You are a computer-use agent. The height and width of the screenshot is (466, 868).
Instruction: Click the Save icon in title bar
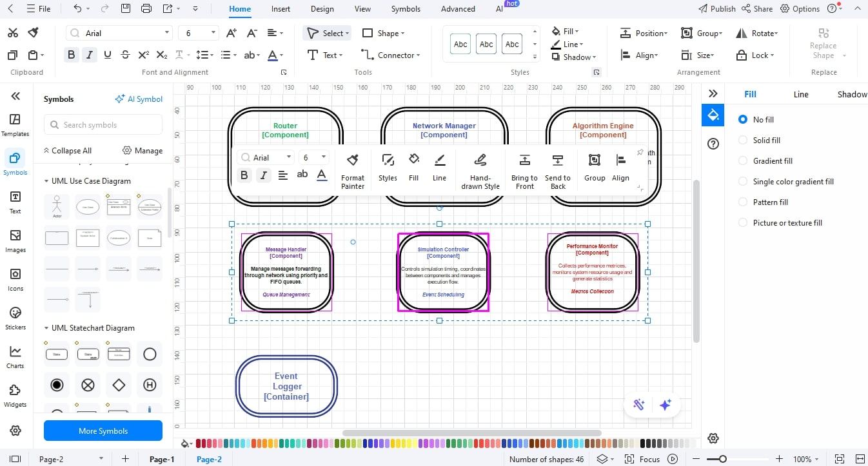126,8
